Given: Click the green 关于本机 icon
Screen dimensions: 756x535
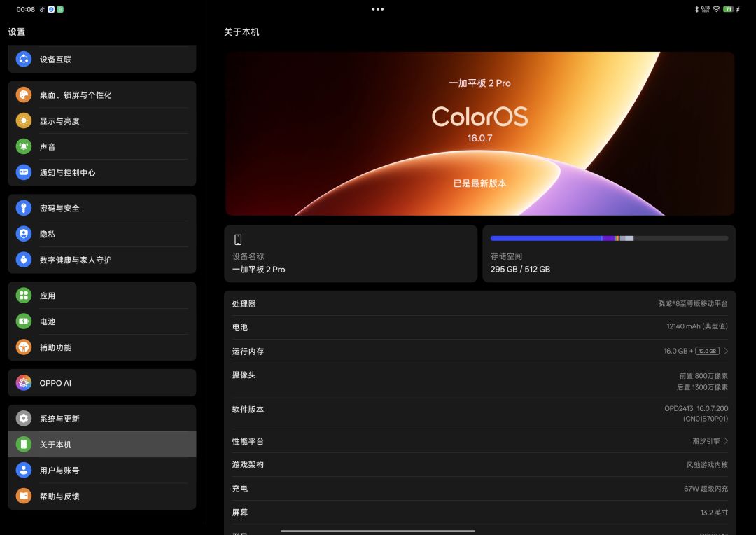Looking at the screenshot, I should tap(24, 444).
